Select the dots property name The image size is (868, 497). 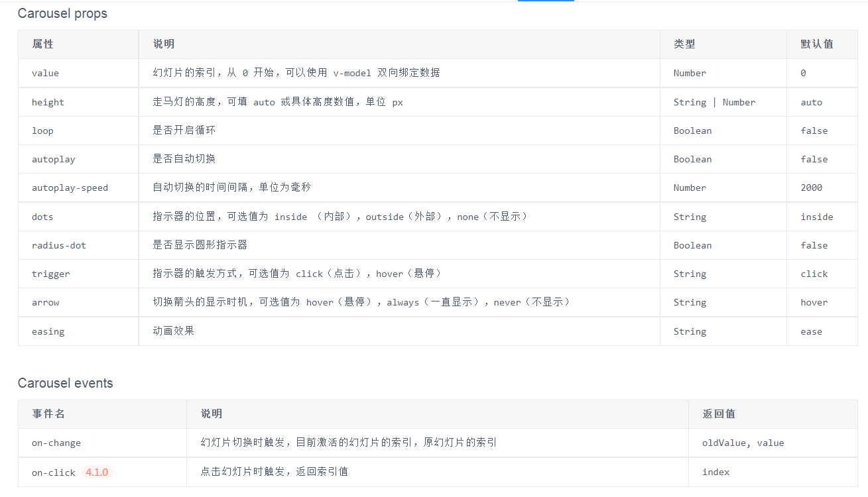point(42,217)
